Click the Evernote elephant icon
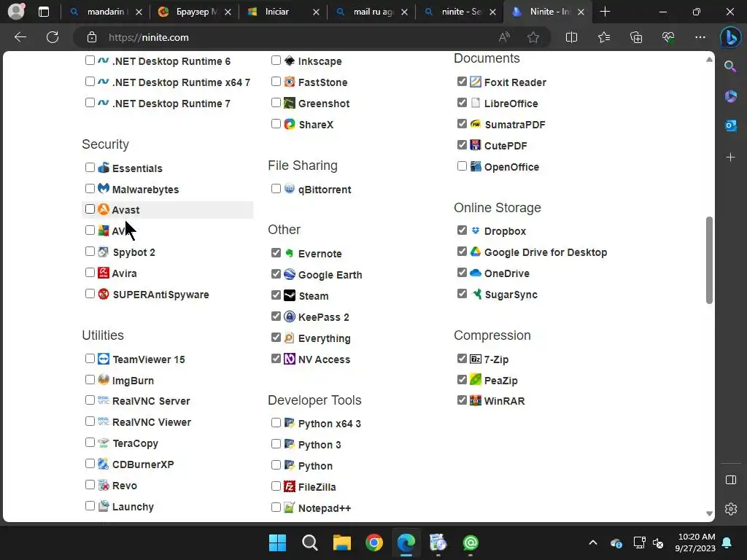747x560 pixels. click(289, 253)
